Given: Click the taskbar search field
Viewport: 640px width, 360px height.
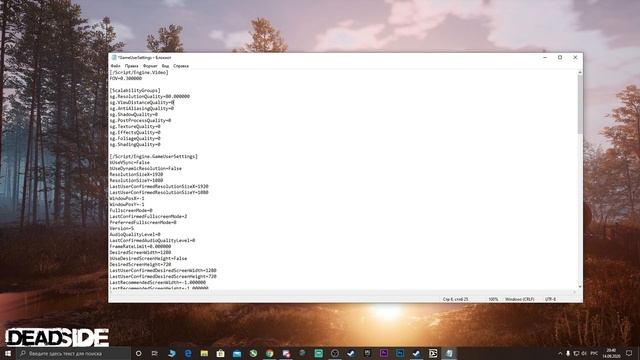Looking at the screenshot, I should pyautogui.click(x=73, y=353).
